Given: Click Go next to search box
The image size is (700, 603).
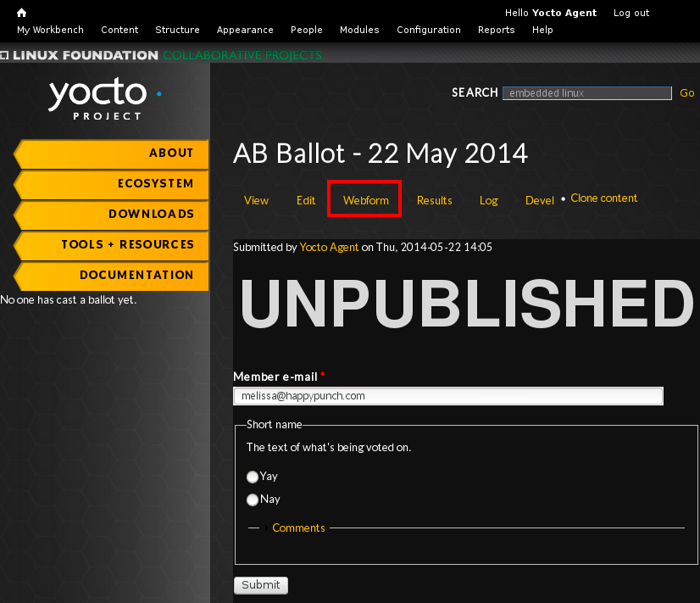Looking at the screenshot, I should coord(686,93).
